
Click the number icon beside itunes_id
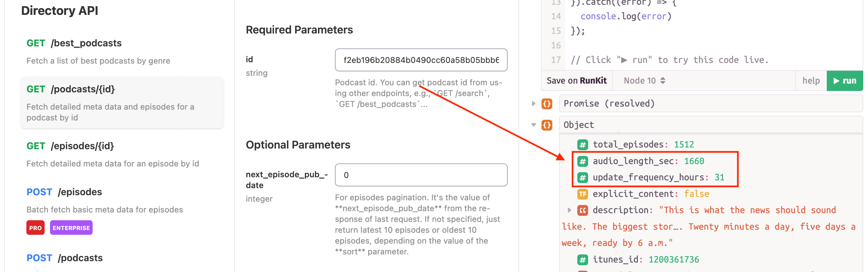582,260
